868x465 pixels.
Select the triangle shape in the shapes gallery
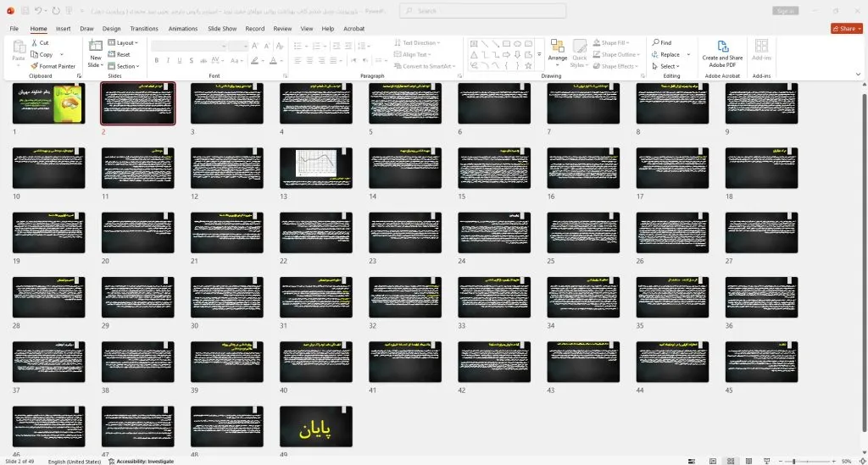[474, 55]
